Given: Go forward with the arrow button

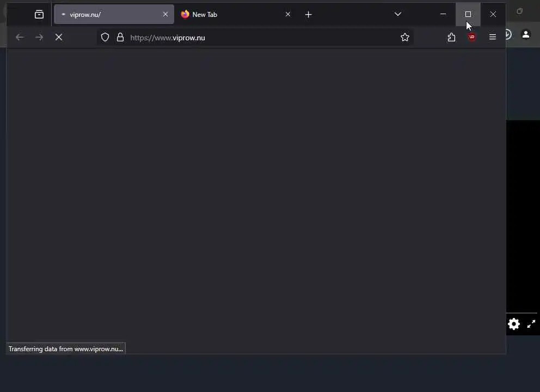Looking at the screenshot, I should [39, 37].
